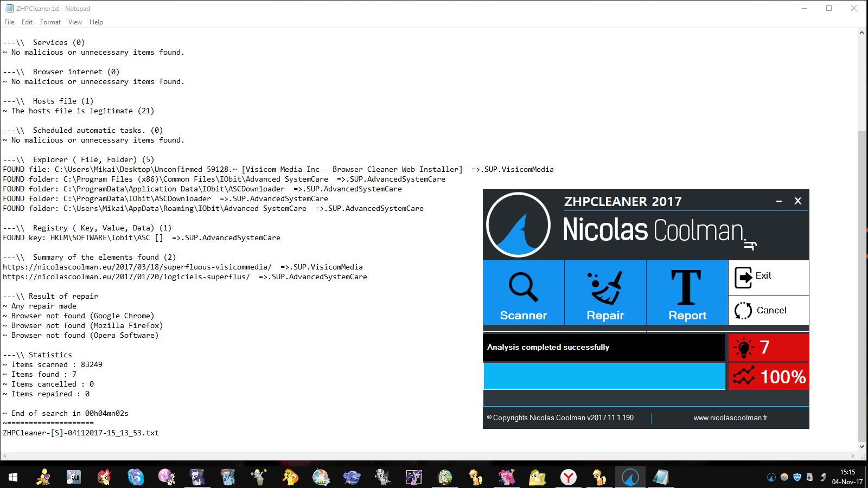The image size is (868, 488).
Task: Click the 'Browser internet (0)' heading line
Action: [61, 72]
